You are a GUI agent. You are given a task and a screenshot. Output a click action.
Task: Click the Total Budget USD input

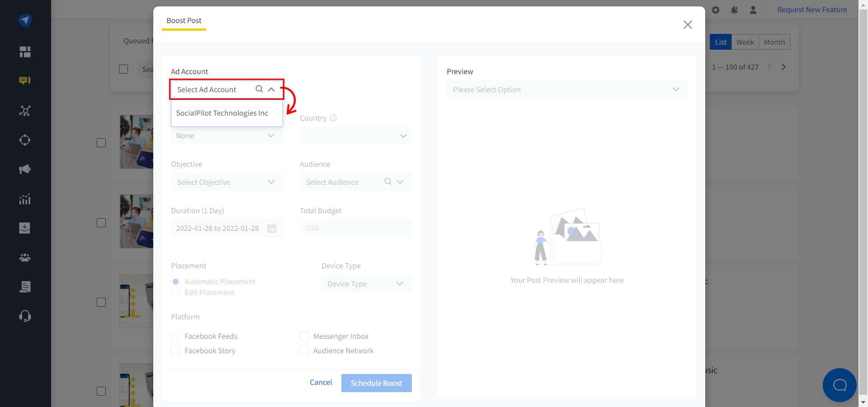(x=355, y=228)
